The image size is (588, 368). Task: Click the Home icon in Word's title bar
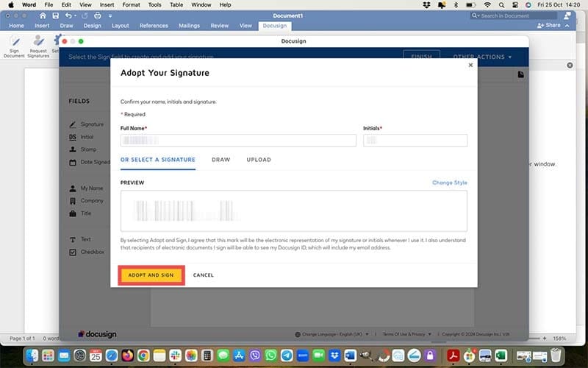(43, 15)
